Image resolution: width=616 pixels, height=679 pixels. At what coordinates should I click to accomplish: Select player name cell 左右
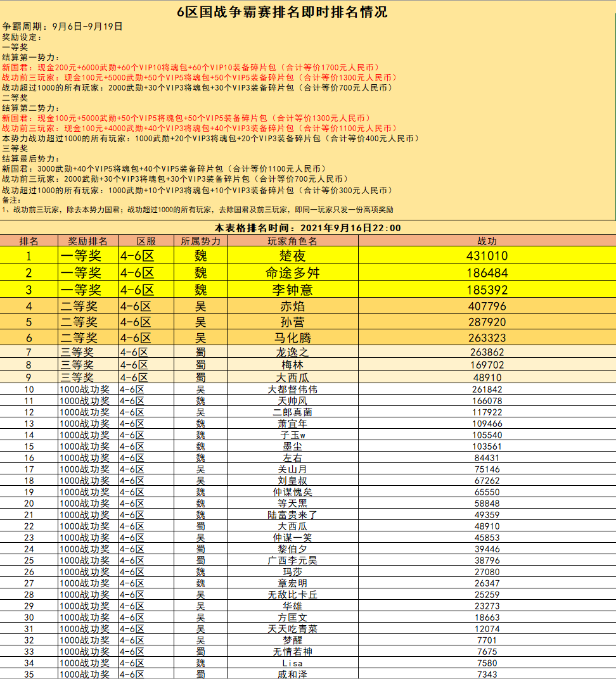pyautogui.click(x=292, y=458)
